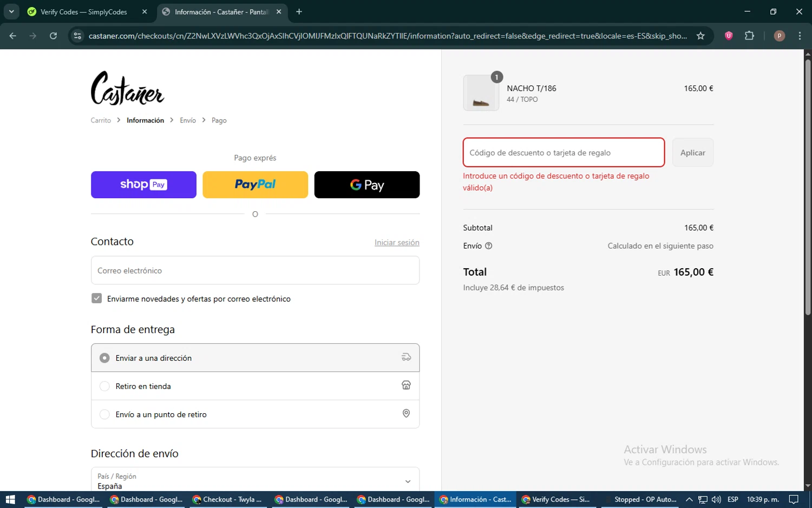The width and height of the screenshot is (812, 508).
Task: Open the Extensions puzzle icon
Action: point(749,36)
